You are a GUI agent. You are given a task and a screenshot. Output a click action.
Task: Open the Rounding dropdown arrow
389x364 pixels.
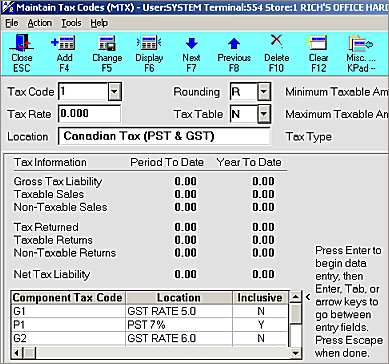(x=264, y=91)
